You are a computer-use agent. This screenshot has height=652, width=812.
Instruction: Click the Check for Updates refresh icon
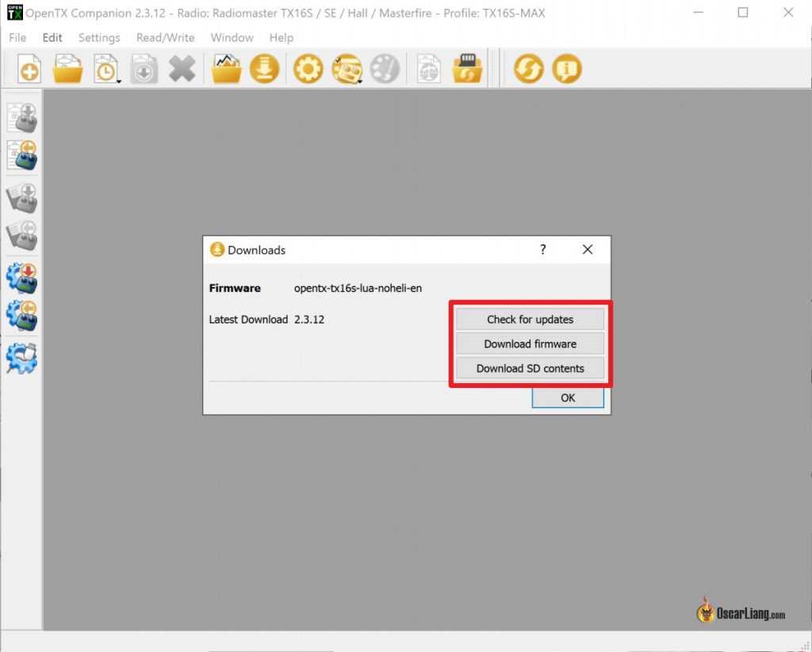(528, 69)
